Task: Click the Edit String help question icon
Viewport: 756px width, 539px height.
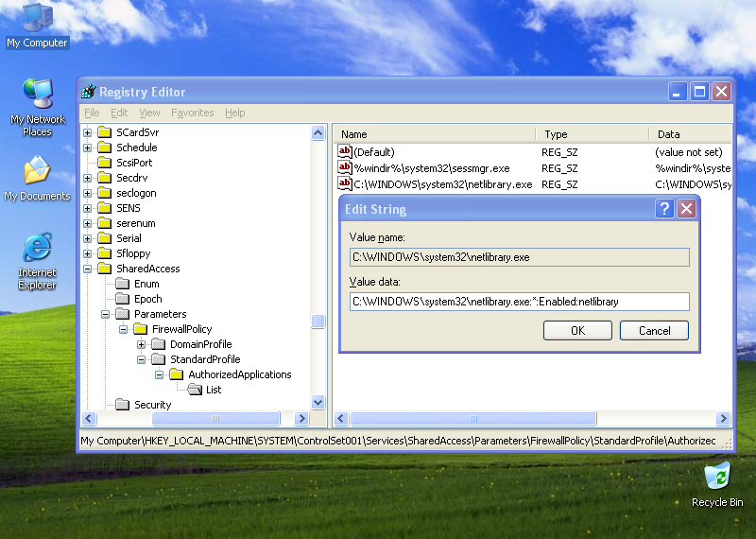Action: tap(664, 209)
